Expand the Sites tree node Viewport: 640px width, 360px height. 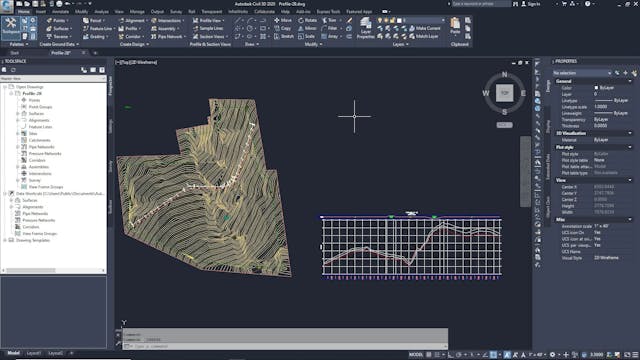coord(18,133)
